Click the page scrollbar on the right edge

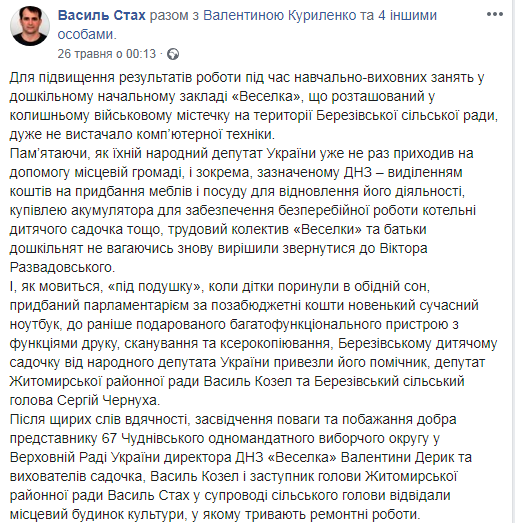513,262
